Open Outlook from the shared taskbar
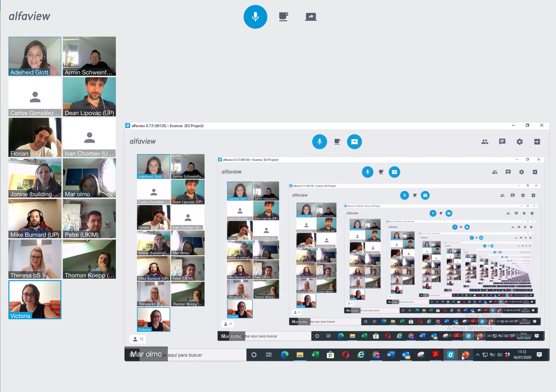Image resolution: width=556 pixels, height=392 pixels. (406, 355)
